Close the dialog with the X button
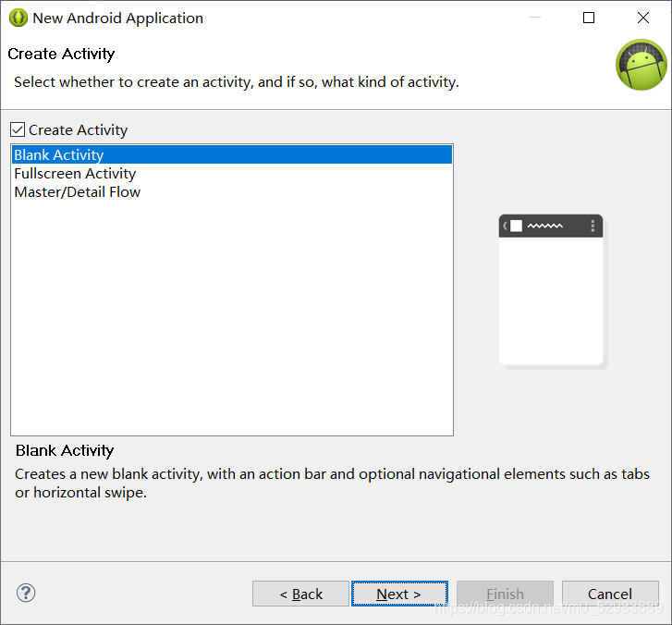This screenshot has height=625, width=672. click(642, 18)
